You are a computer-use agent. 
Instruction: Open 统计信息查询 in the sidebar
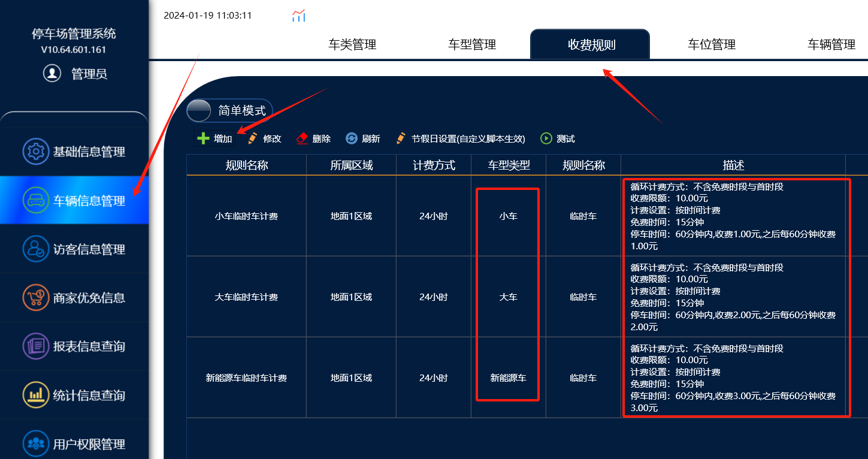74,395
